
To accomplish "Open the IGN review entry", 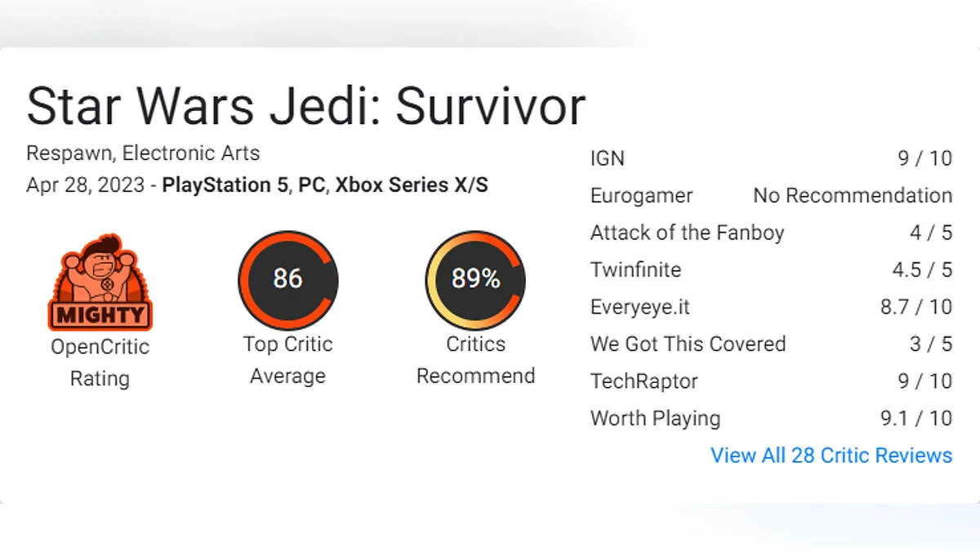I will click(x=608, y=158).
